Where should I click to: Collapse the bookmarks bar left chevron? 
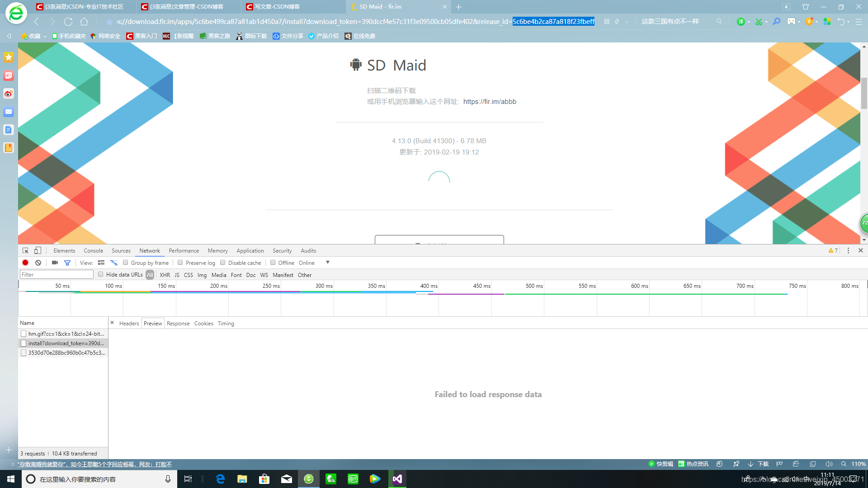tap(9, 36)
